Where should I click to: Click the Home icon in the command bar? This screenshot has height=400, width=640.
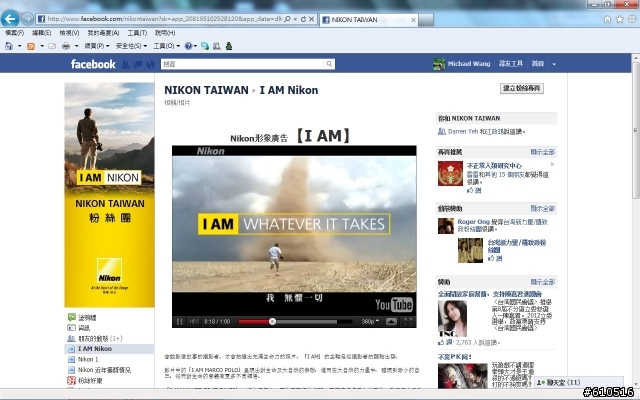(x=9, y=46)
